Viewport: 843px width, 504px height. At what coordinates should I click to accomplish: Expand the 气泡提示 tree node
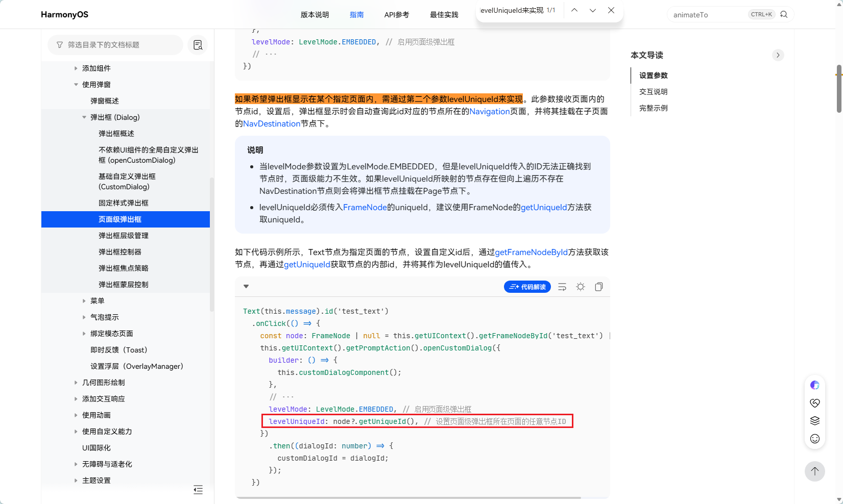tap(84, 317)
